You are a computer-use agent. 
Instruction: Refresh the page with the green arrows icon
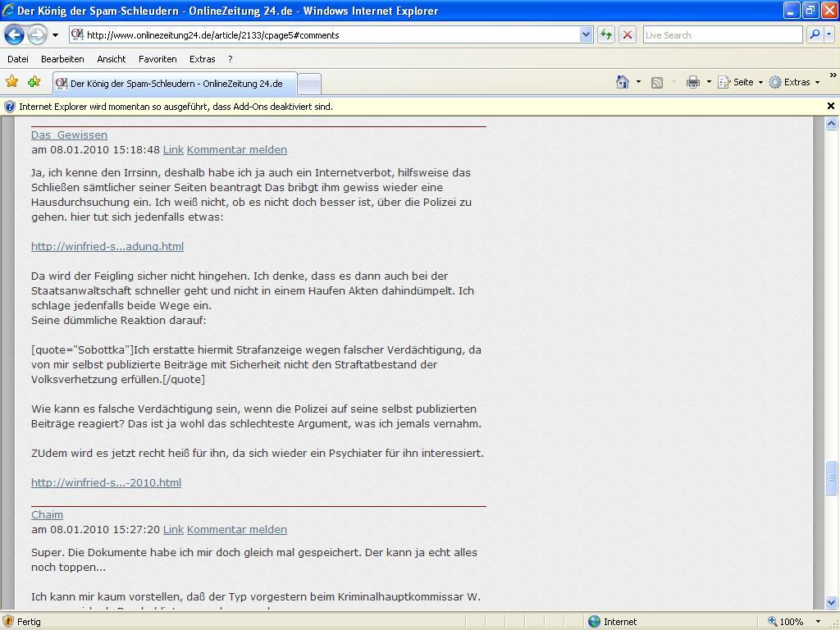coord(606,34)
